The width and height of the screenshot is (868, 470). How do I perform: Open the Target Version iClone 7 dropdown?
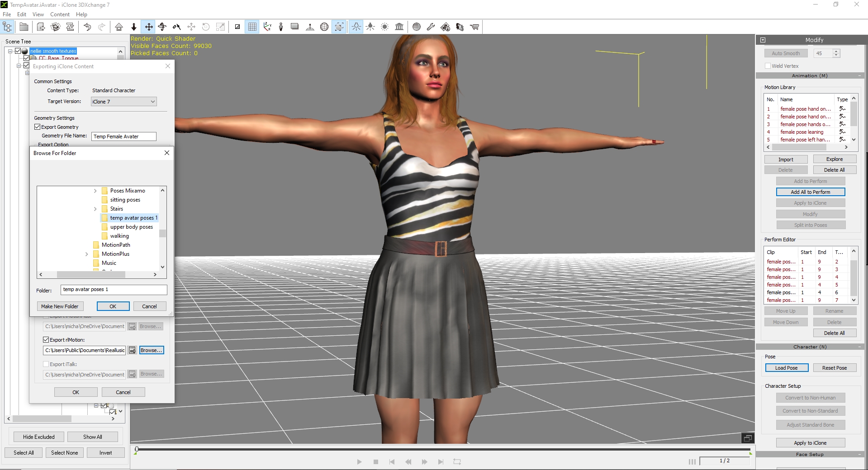pyautogui.click(x=124, y=102)
